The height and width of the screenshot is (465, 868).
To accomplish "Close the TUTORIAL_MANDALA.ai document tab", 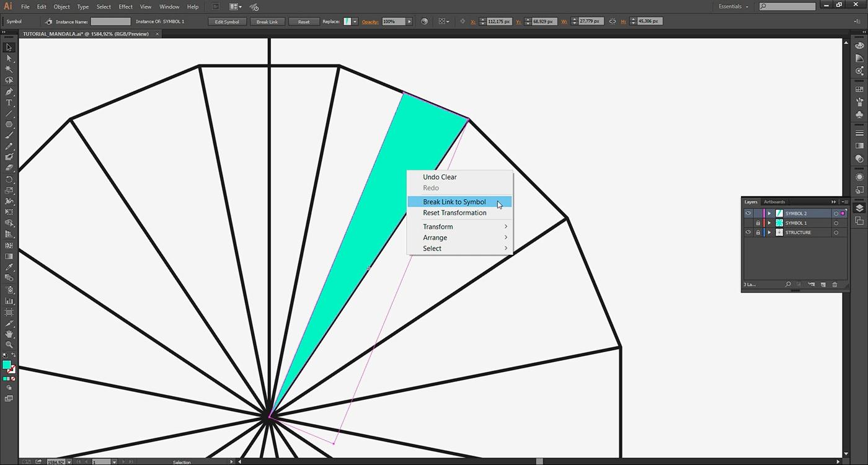I will coord(157,34).
